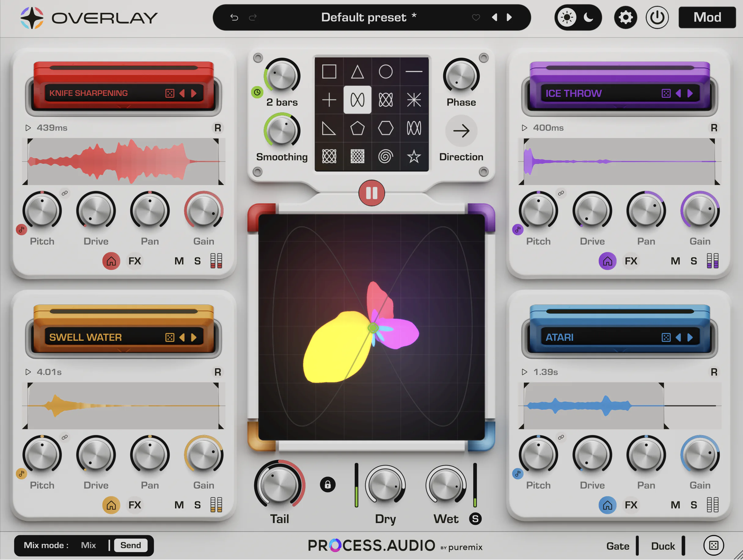This screenshot has height=560, width=743.
Task: Select the square path shape
Action: (329, 71)
